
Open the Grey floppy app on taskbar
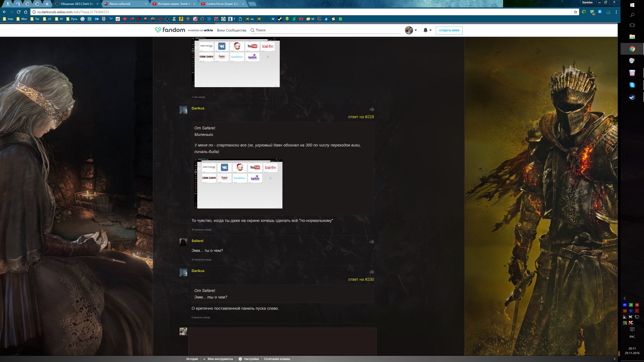(x=632, y=73)
